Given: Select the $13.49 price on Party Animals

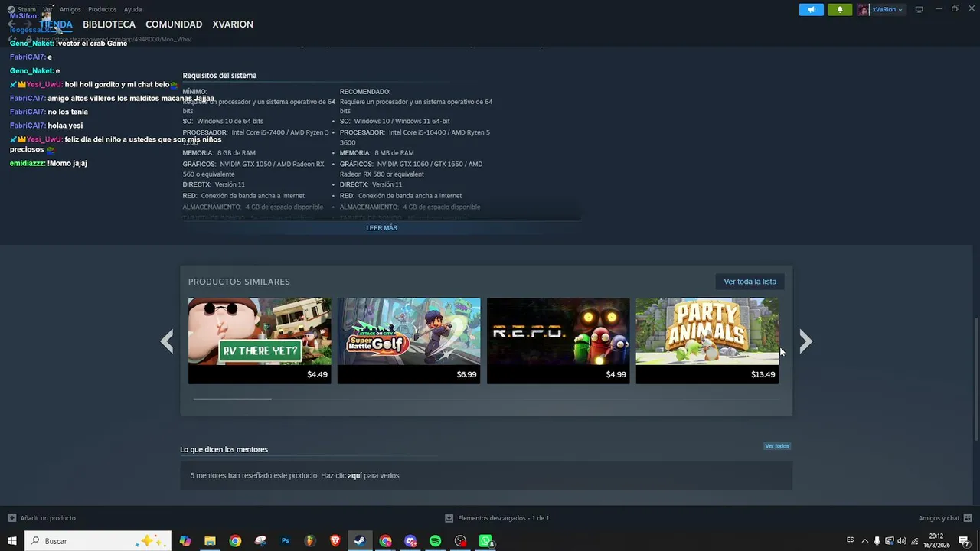Looking at the screenshot, I should (763, 375).
